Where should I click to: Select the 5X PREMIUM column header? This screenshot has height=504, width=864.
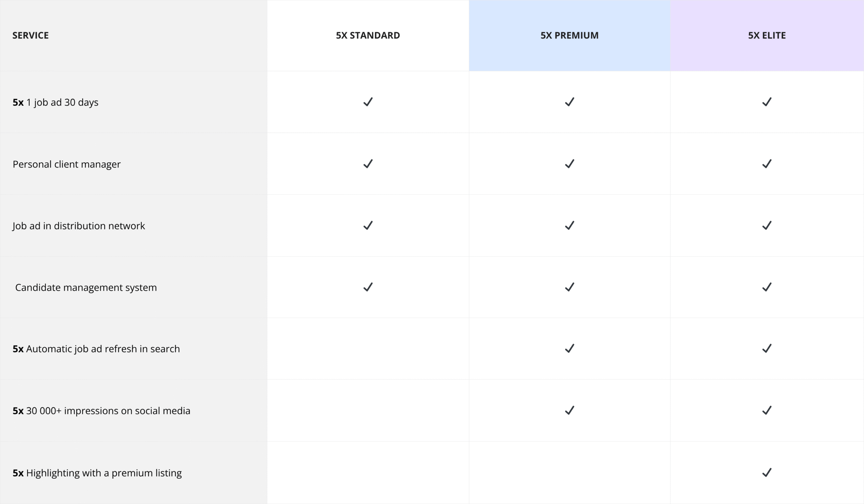pyautogui.click(x=569, y=35)
